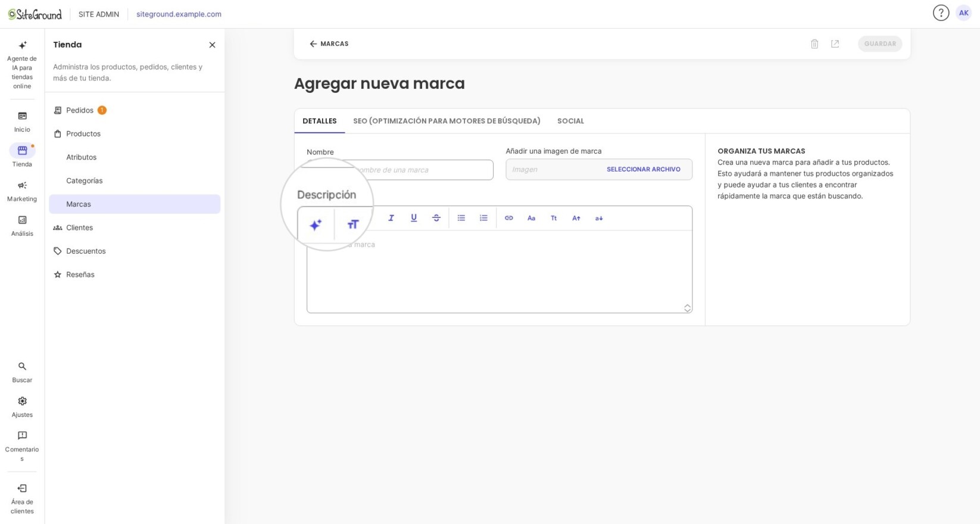
Task: Go to Área de clientes
Action: (22, 498)
